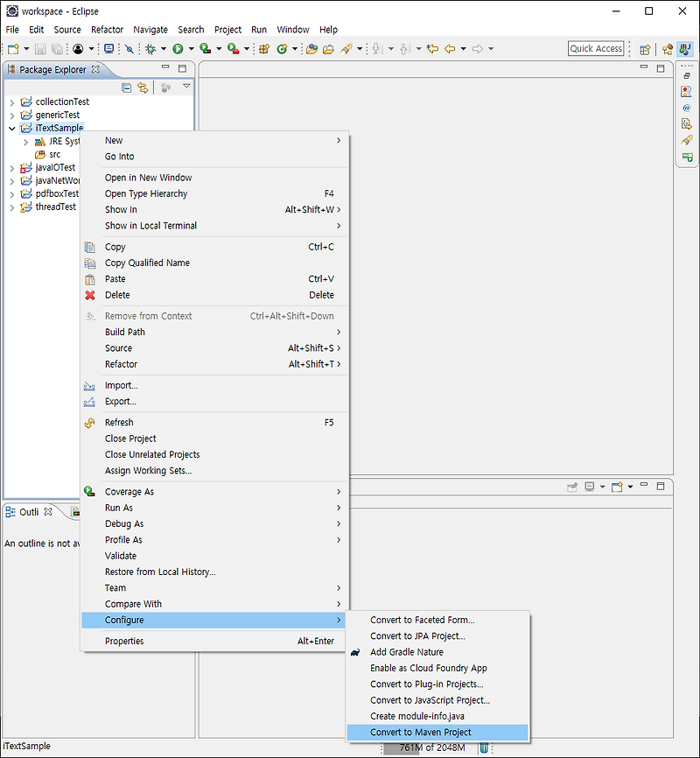Run the application using the green Run icon
Screen dimensions: 700x758
(x=177, y=48)
